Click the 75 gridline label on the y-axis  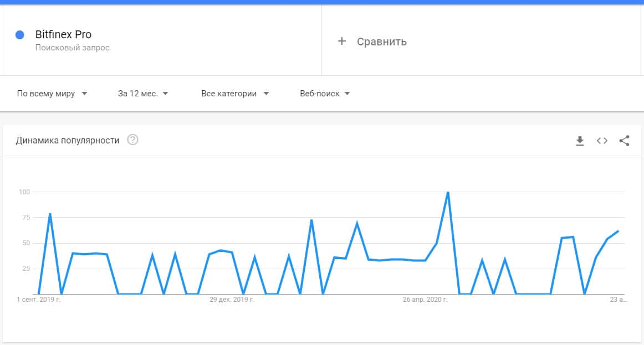click(23, 218)
